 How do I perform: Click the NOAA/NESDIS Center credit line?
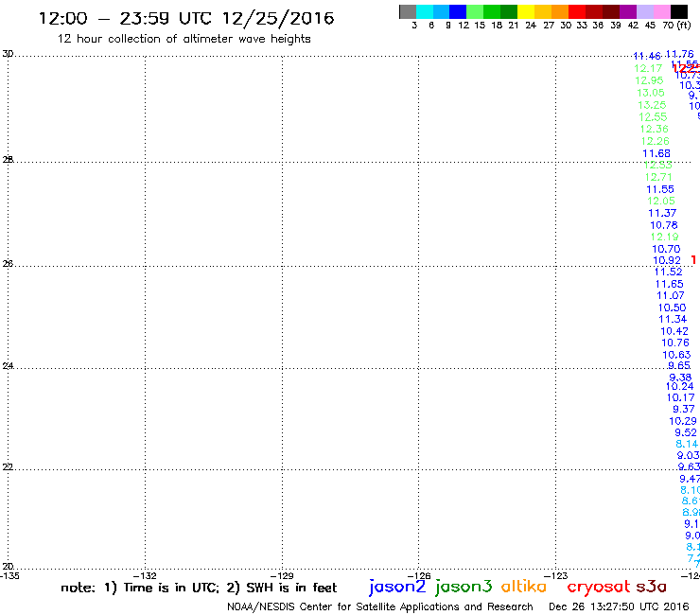pyautogui.click(x=380, y=606)
